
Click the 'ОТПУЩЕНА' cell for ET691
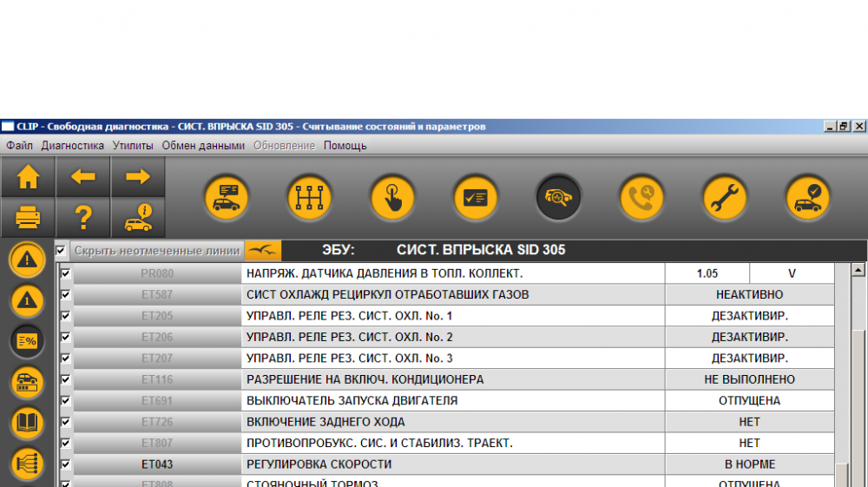(x=750, y=401)
